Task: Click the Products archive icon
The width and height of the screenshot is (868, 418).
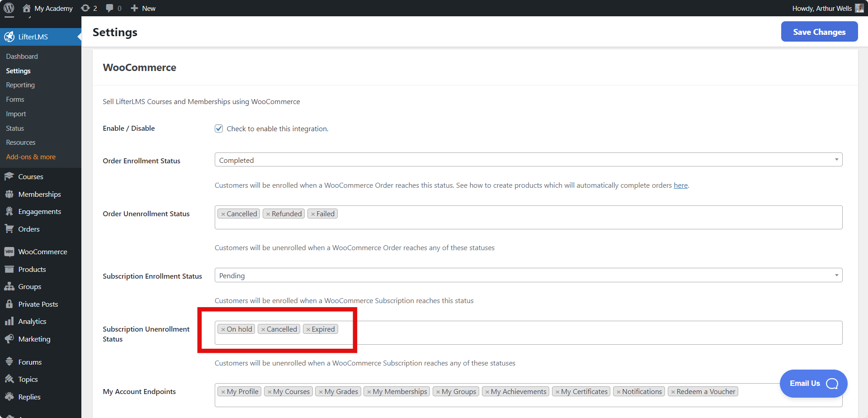Action: click(9, 269)
